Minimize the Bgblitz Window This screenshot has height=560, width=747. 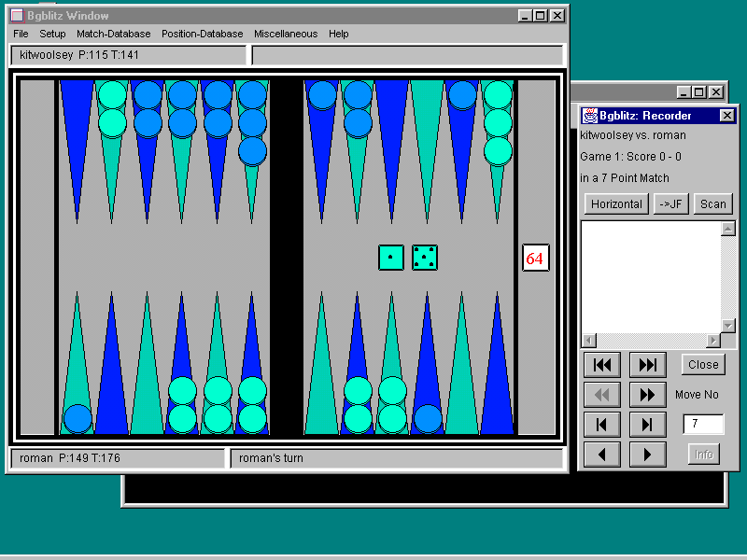(525, 16)
